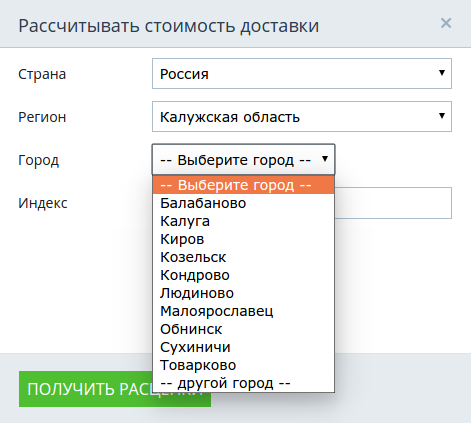This screenshot has width=471, height=423.
Task: Select Балабаново from the city list
Action: (243, 203)
